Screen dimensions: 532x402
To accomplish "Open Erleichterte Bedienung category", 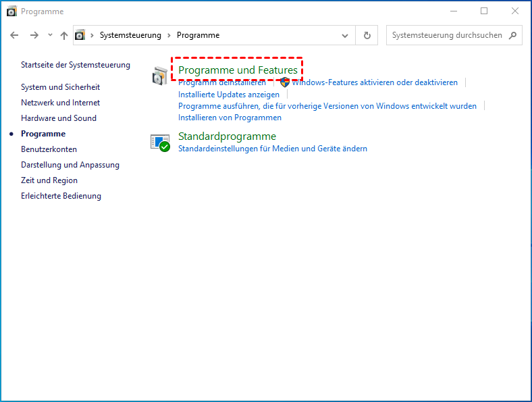I will 61,196.
